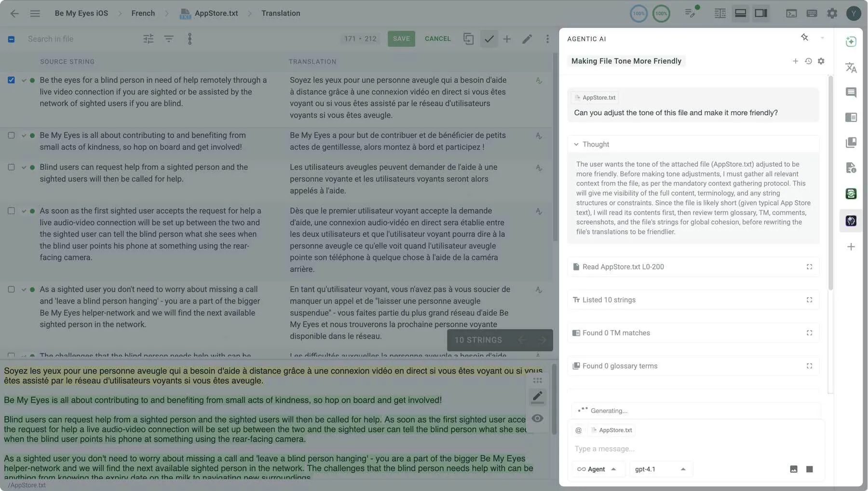The height and width of the screenshot is (491, 868).
Task: Open the French breadcrumb in the navigation bar
Action: pos(143,13)
